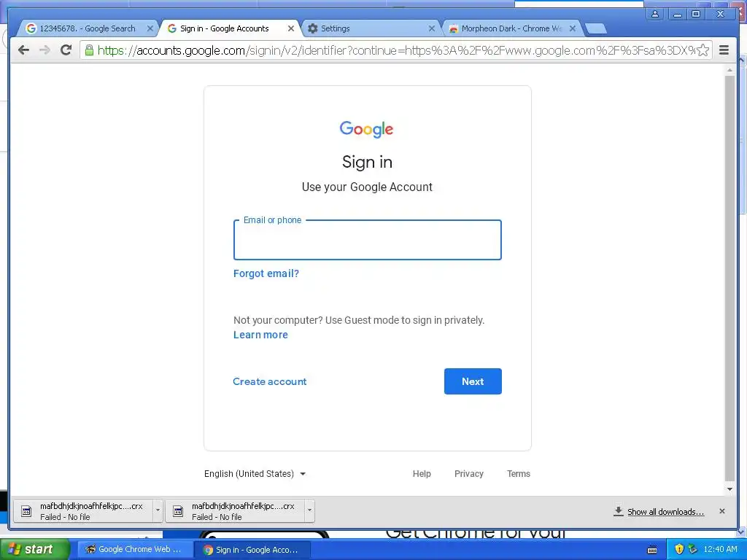Image resolution: width=747 pixels, height=560 pixels.
Task: Switch to the Settings tab
Action: [x=370, y=28]
